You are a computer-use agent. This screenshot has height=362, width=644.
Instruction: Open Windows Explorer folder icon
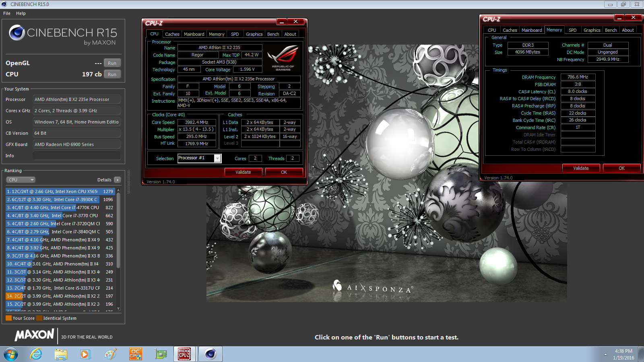click(61, 354)
